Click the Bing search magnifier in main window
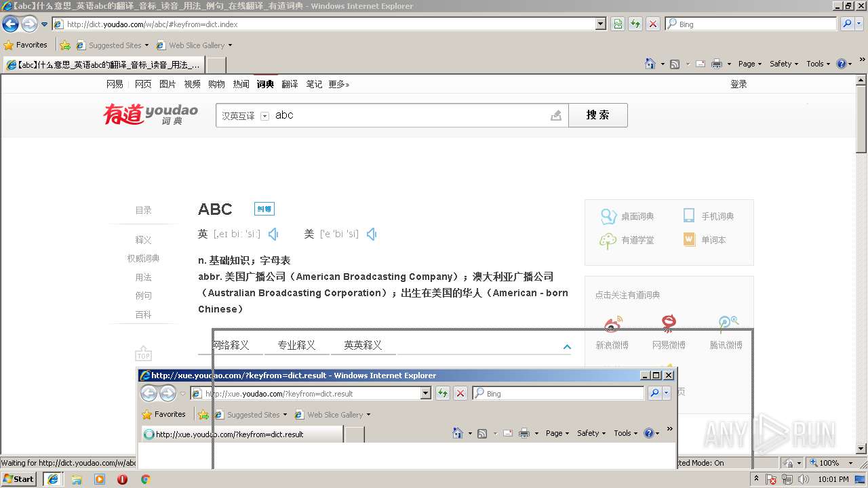 [846, 24]
